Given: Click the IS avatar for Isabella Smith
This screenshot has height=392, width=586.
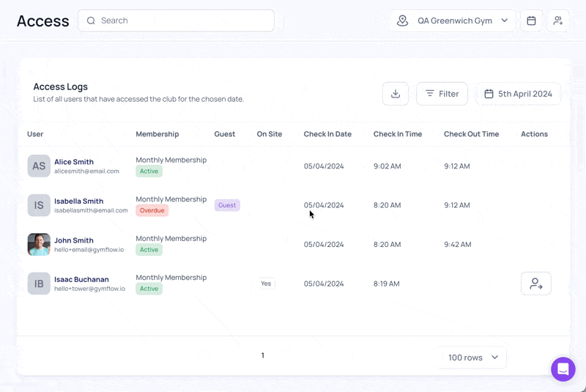Looking at the screenshot, I should pos(39,205).
